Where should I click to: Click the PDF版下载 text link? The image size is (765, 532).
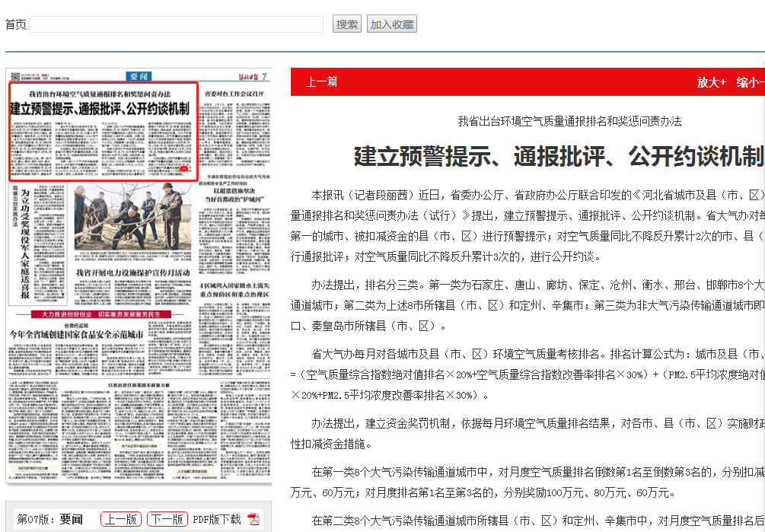click(216, 519)
